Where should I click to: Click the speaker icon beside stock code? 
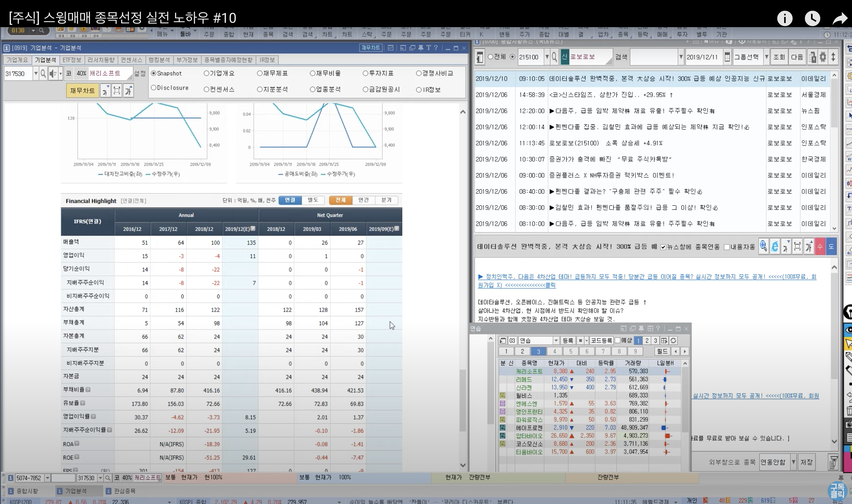coord(53,73)
